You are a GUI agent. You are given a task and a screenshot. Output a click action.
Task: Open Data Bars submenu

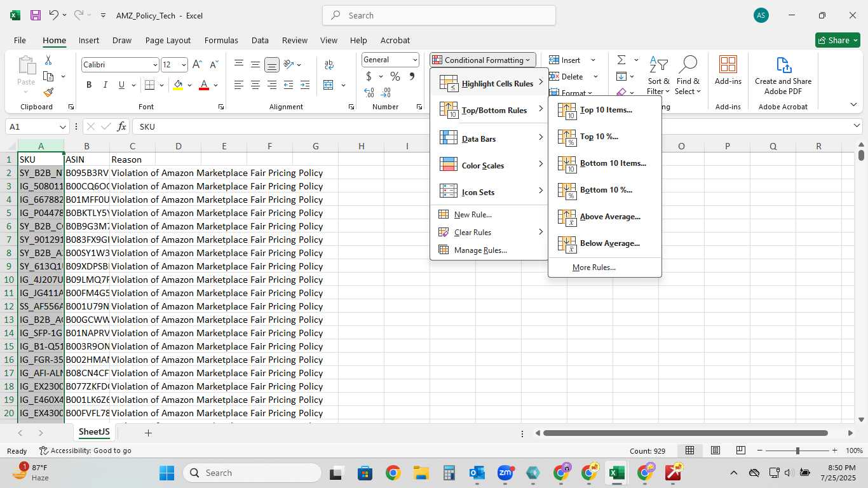point(489,139)
